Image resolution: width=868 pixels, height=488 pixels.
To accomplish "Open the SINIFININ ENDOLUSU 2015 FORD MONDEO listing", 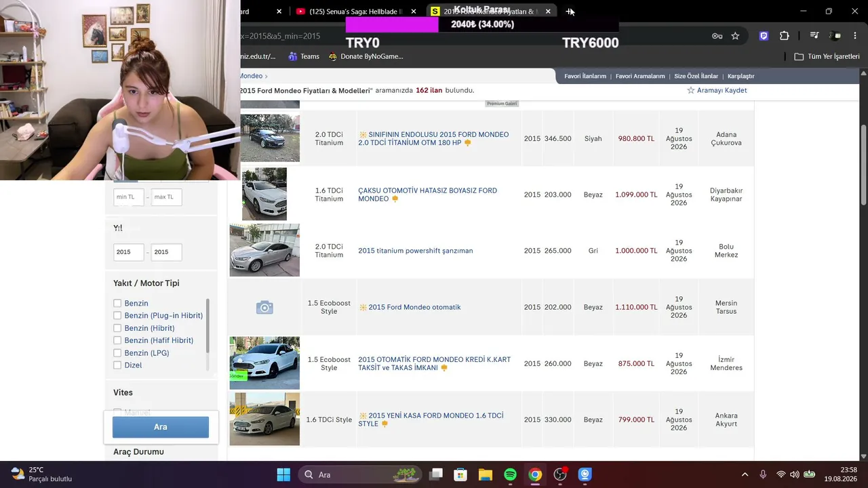I will click(x=433, y=139).
